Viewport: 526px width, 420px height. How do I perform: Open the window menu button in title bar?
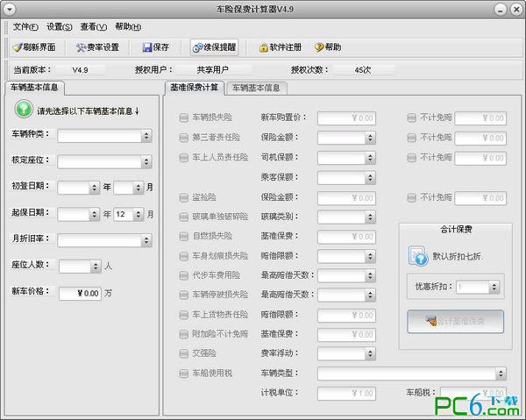(10, 10)
